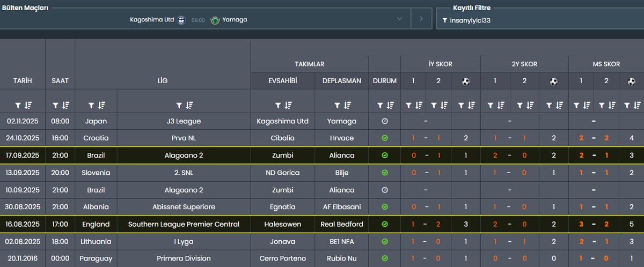644x267 pixels.
Task: Click the filter icon above the Japan country cell
Action: click(91, 105)
